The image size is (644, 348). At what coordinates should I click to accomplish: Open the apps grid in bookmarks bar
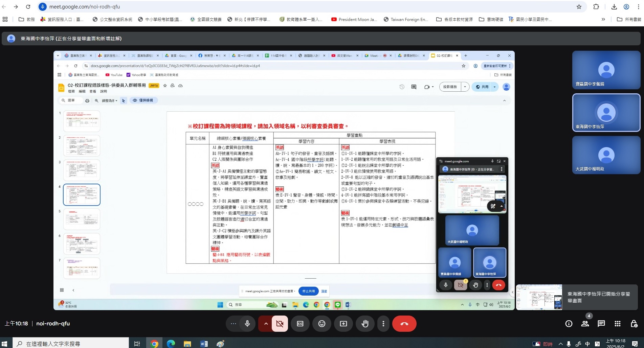pyautogui.click(x=5, y=19)
